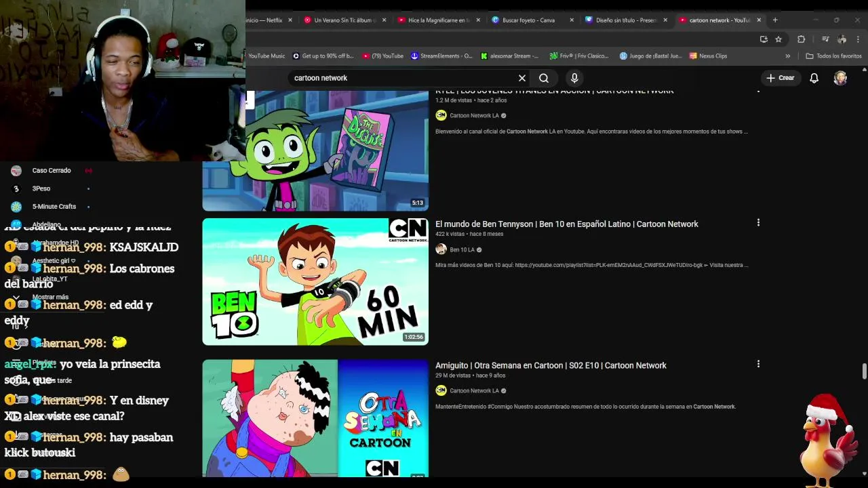This screenshot has width=868, height=488.
Task: Clear the cartoon network search text
Action: click(522, 78)
